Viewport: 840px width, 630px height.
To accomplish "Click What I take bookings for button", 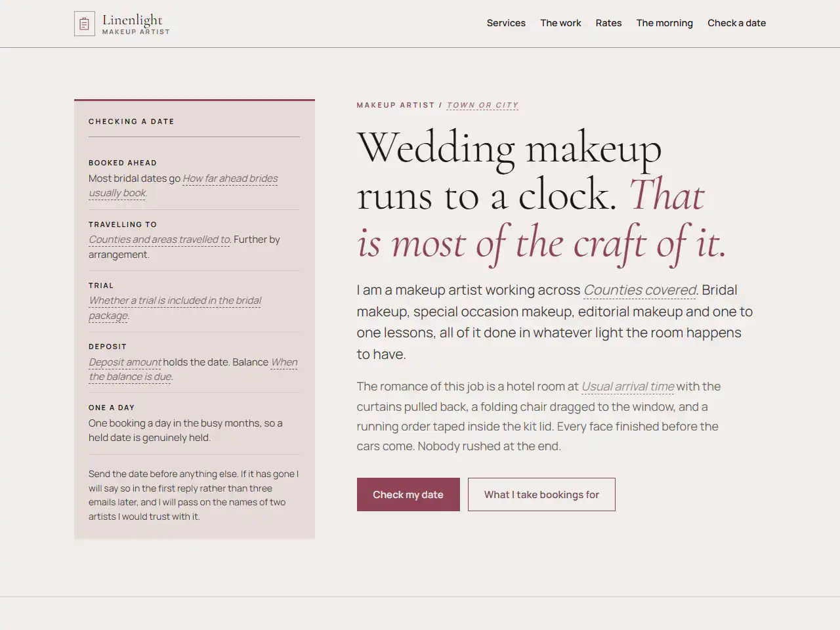I will click(x=541, y=495).
